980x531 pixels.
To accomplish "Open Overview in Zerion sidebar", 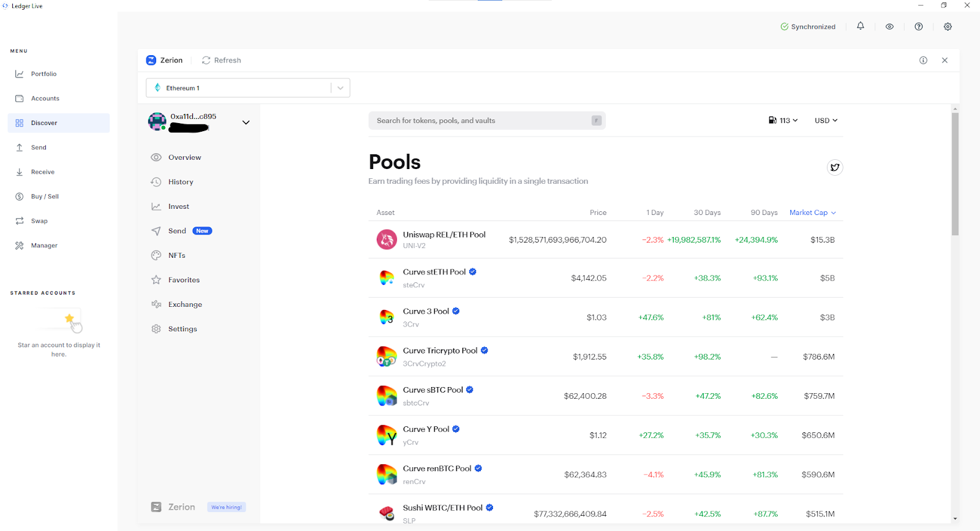I will click(x=184, y=157).
